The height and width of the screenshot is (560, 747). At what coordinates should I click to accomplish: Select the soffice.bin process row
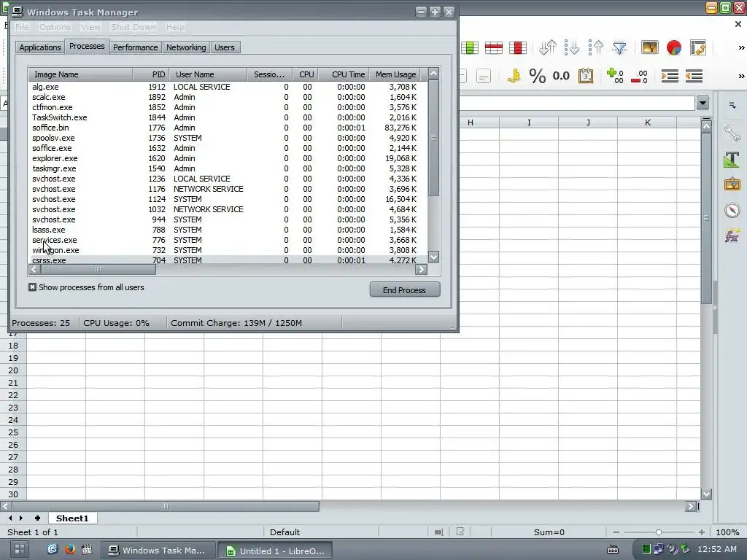[x=228, y=128]
